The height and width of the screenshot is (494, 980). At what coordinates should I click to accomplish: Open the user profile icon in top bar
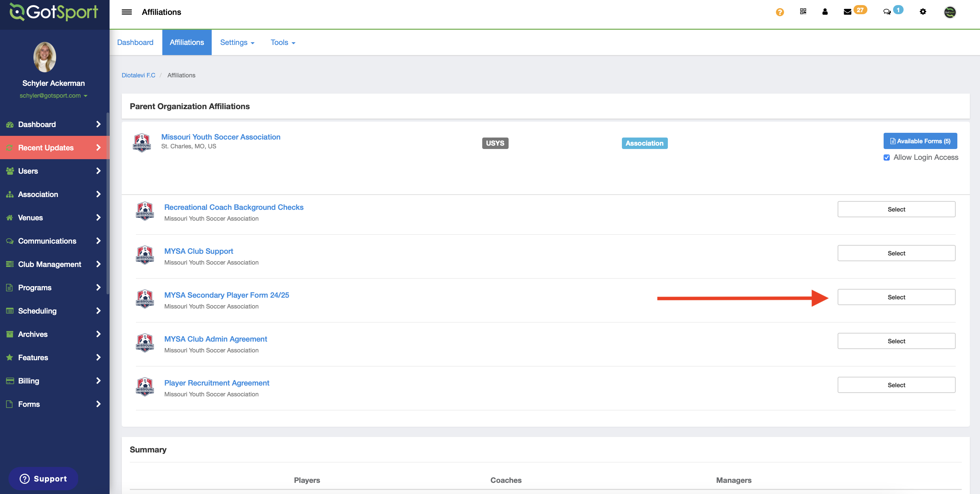pos(825,12)
